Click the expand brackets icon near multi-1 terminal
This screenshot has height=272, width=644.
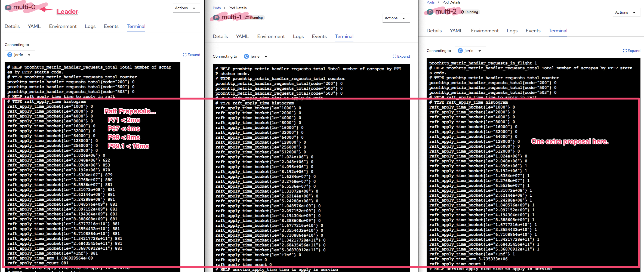(x=394, y=56)
